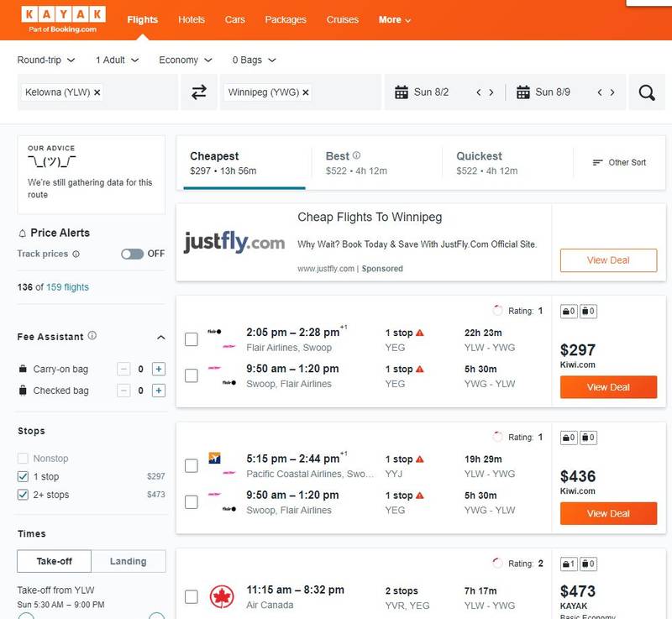Select the 9:50 am return checkbox in $436 result
672x619 pixels.
tap(192, 502)
